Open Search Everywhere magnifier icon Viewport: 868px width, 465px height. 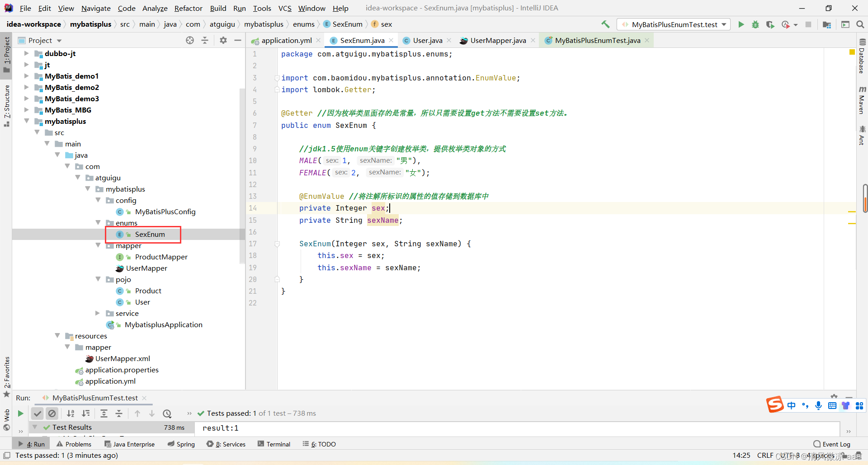pos(860,24)
